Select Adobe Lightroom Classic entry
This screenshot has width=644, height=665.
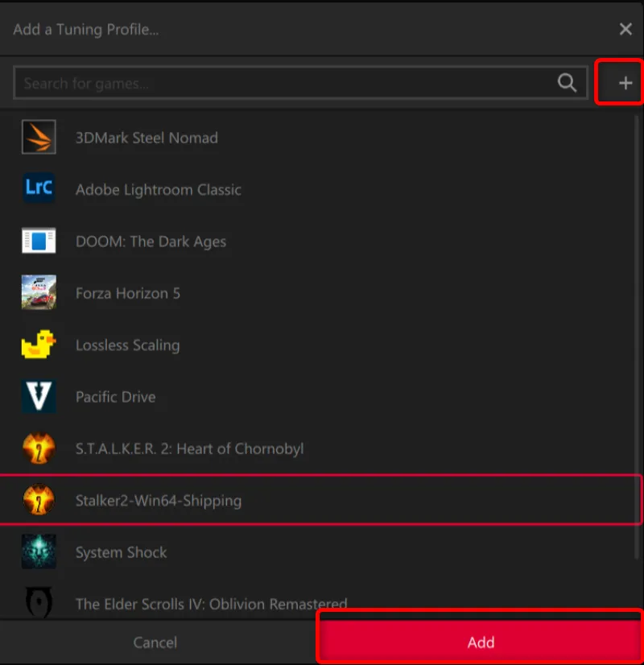click(317, 189)
